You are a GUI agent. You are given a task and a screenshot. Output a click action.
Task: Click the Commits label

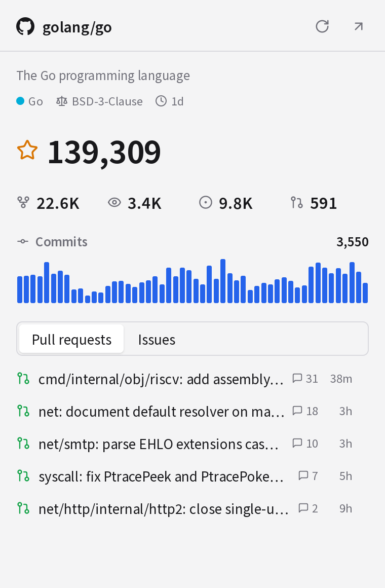[x=61, y=242]
